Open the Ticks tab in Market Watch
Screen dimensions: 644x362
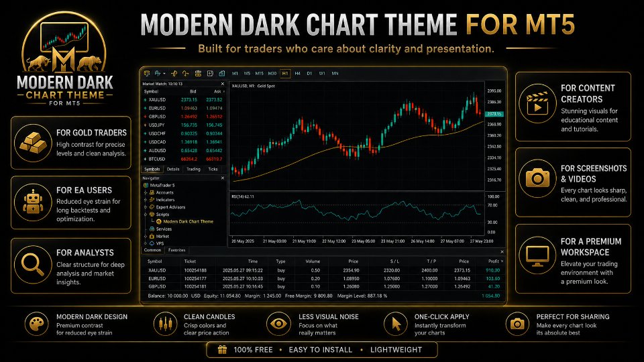[213, 169]
